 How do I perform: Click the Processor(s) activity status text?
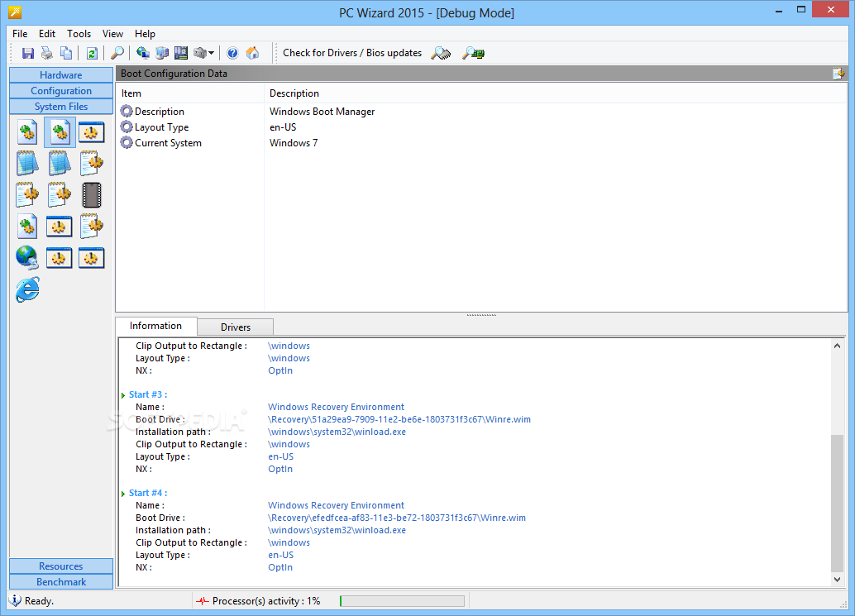coord(266,601)
